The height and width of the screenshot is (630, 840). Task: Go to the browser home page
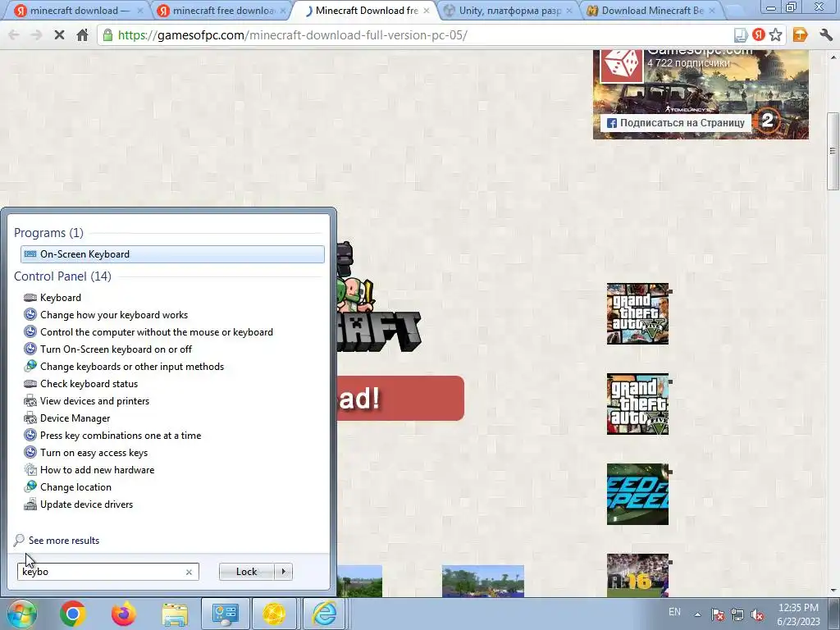pyautogui.click(x=83, y=35)
